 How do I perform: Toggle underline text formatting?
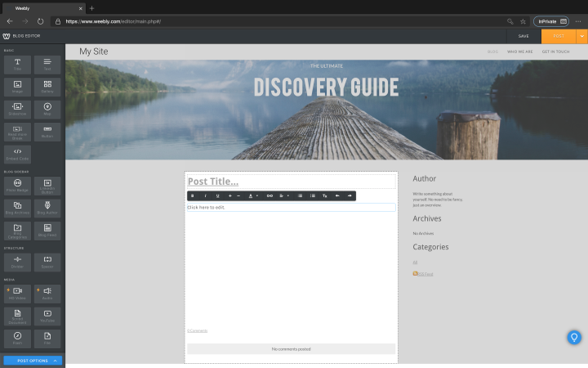click(217, 196)
